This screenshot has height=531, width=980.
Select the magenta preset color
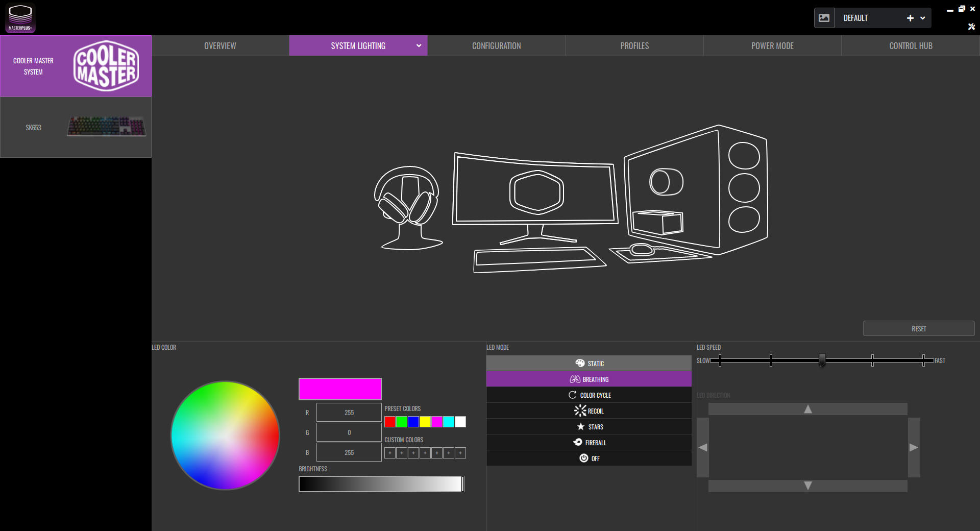437,422
